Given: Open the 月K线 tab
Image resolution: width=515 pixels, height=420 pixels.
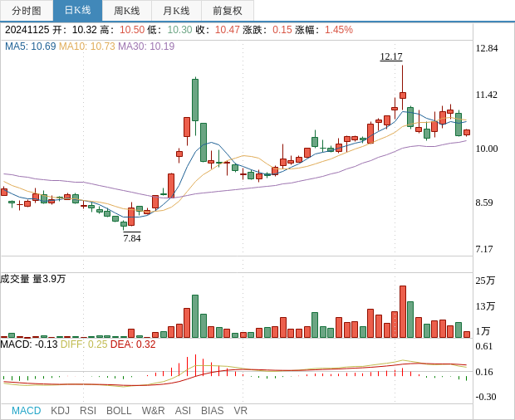Looking at the screenshot, I should pyautogui.click(x=176, y=11).
